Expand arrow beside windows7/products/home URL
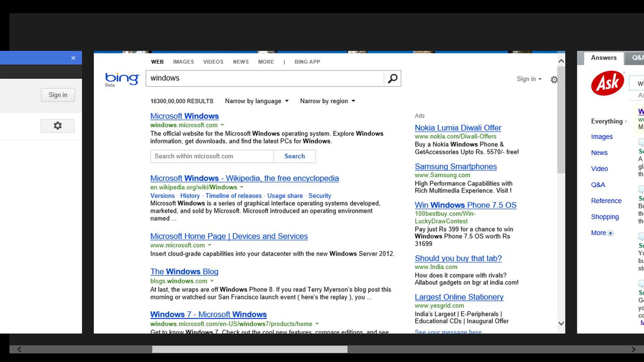The width and height of the screenshot is (644, 362). tap(317, 324)
